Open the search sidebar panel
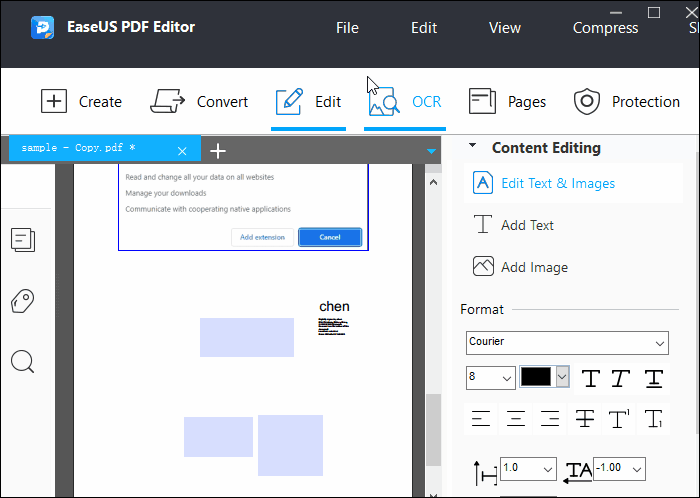Image resolution: width=700 pixels, height=498 pixels. (x=23, y=361)
